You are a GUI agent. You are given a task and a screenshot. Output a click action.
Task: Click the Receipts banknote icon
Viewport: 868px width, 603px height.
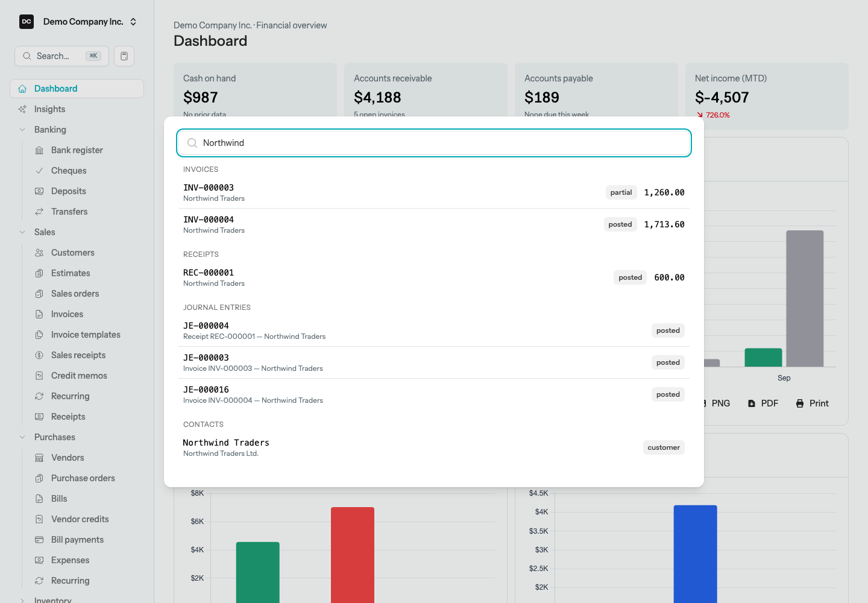pyautogui.click(x=39, y=417)
